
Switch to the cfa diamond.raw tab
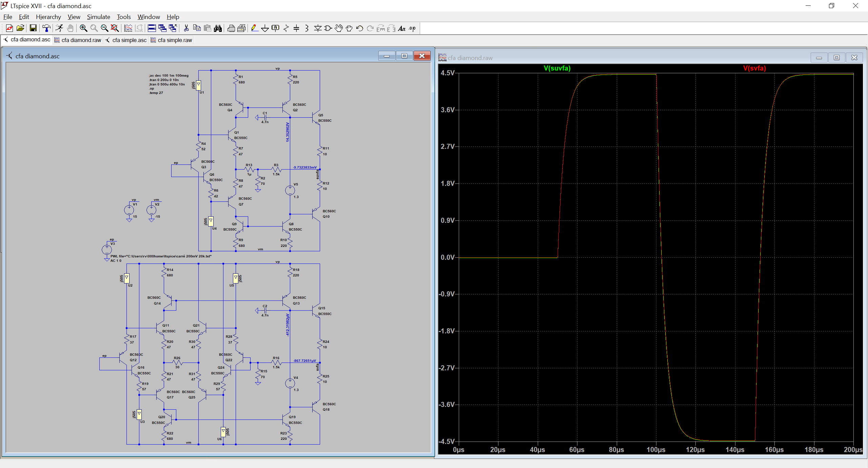click(x=78, y=40)
